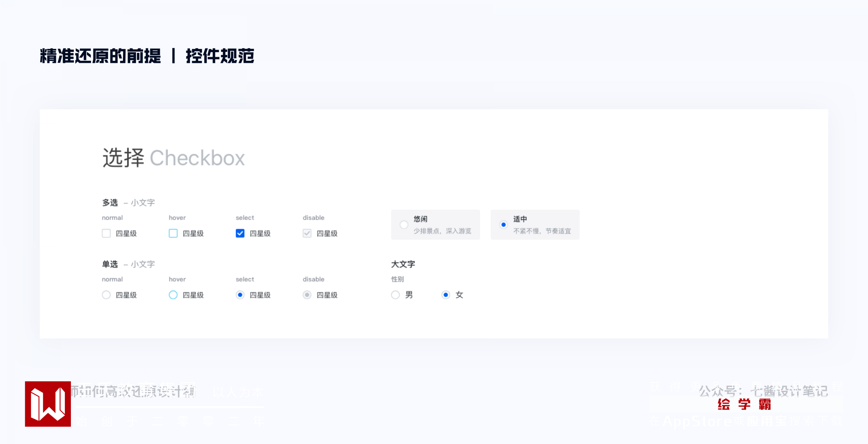The height and width of the screenshot is (444, 868).
Task: Select the 女 gender radio button
Action: (446, 295)
